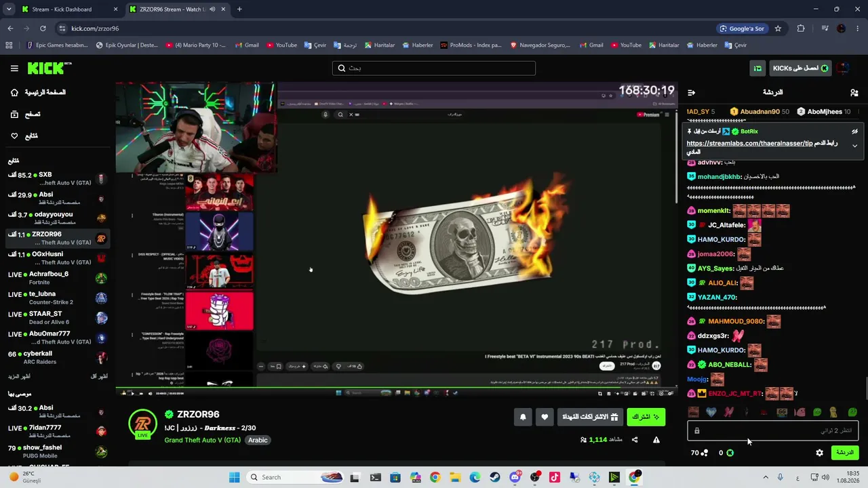Click the get KICKs button
This screenshot has width=868, height=488.
800,68
